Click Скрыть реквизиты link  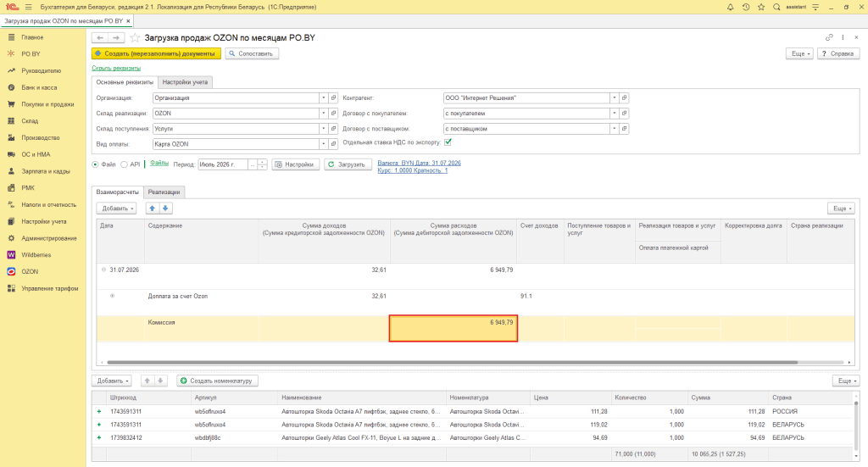coord(116,68)
